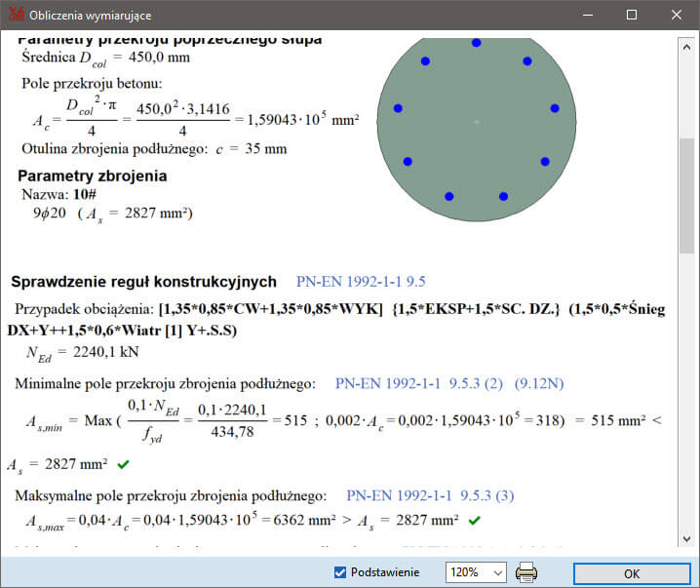Click the center cross marker of the column section
The height and width of the screenshot is (588, 700).
pyautogui.click(x=477, y=122)
